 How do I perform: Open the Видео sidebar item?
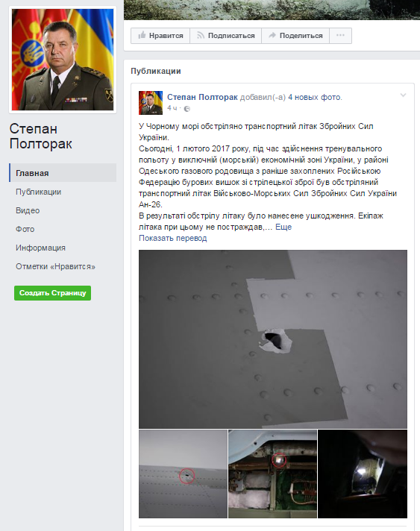pos(28,210)
